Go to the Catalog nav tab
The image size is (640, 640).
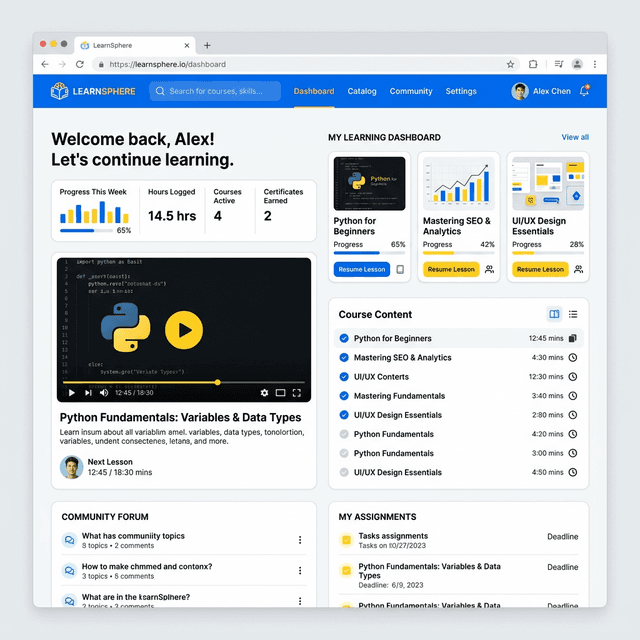362,91
